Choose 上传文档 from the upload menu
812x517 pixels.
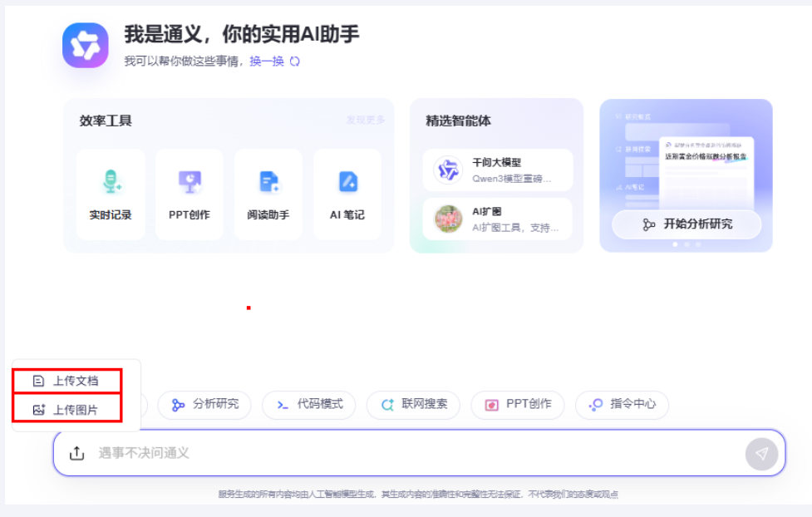(x=67, y=381)
